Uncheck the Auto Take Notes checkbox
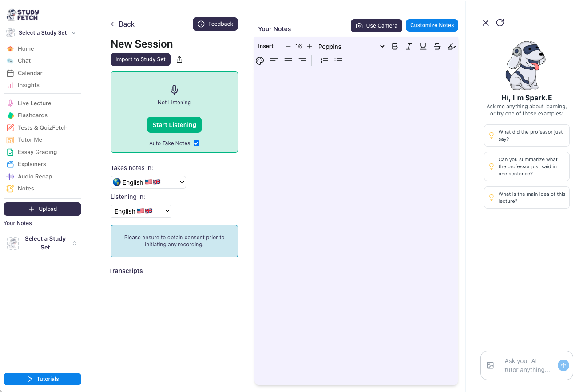The image size is (587, 392). [x=196, y=143]
